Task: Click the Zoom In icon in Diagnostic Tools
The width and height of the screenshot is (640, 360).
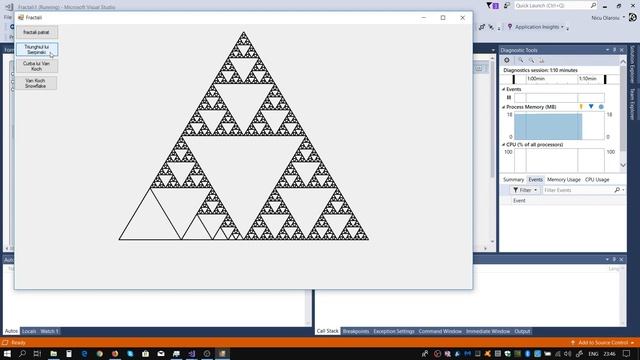Action: [x=521, y=60]
